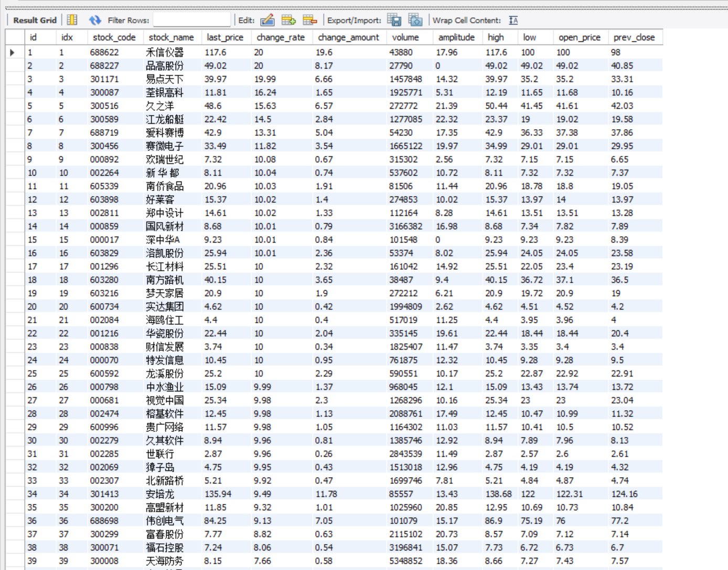Select stock name cell 财信发展
Screen dimensions: 728x570
point(173,347)
